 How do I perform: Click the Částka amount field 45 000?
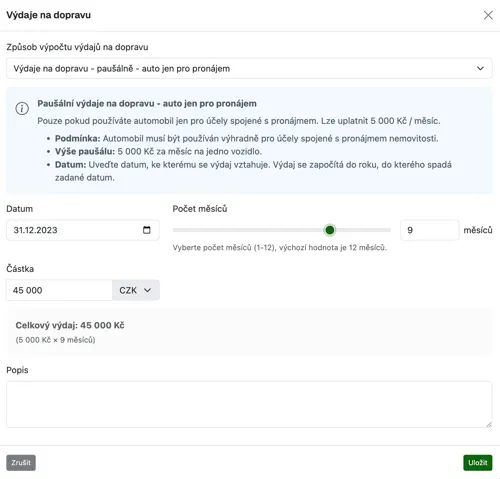59,290
